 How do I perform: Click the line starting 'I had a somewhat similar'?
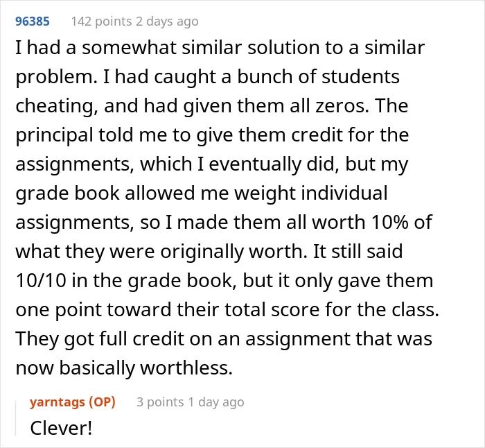[x=220, y=48]
